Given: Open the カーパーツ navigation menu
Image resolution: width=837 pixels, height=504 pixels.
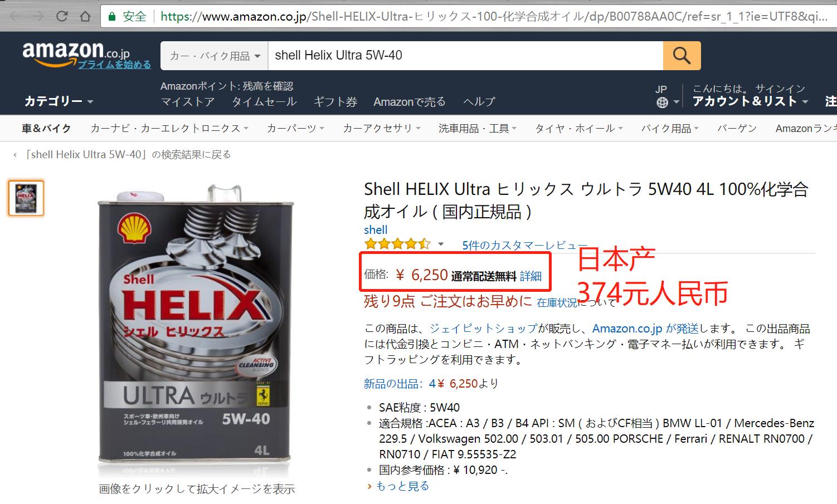Looking at the screenshot, I should click(x=295, y=129).
